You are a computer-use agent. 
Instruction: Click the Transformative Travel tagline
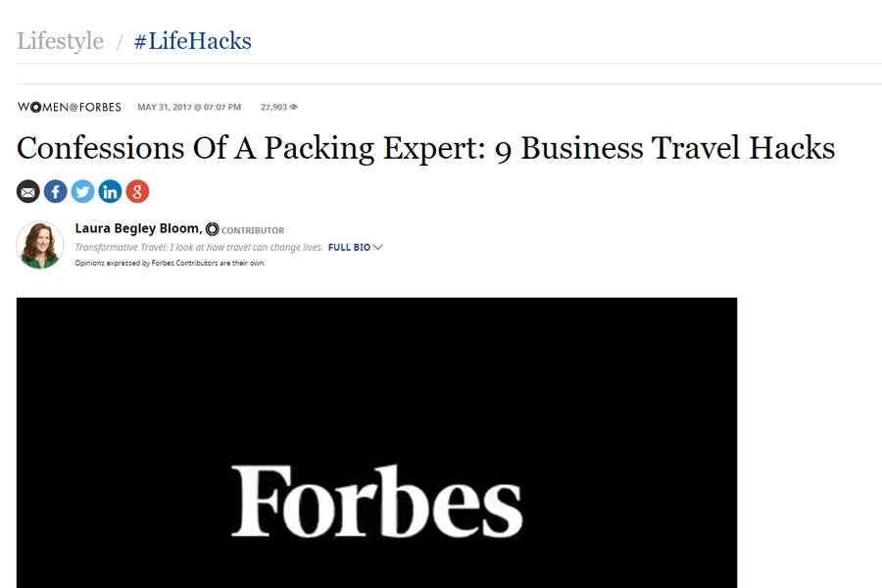point(199,248)
